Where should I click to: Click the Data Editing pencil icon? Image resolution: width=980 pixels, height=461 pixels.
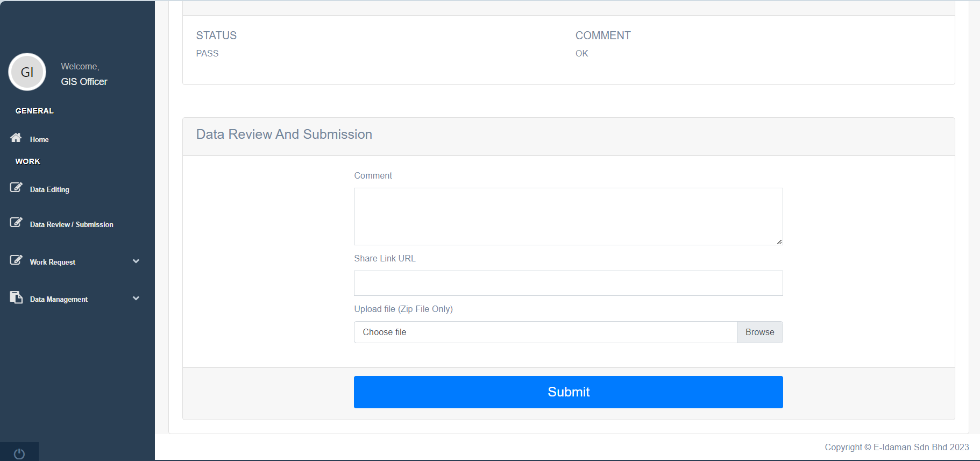[16, 188]
